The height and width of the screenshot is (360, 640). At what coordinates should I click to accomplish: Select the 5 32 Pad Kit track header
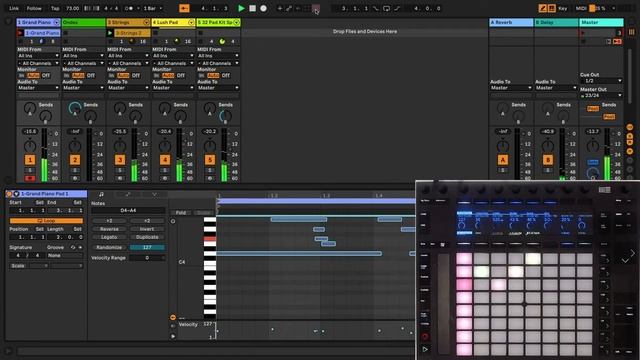[218, 22]
